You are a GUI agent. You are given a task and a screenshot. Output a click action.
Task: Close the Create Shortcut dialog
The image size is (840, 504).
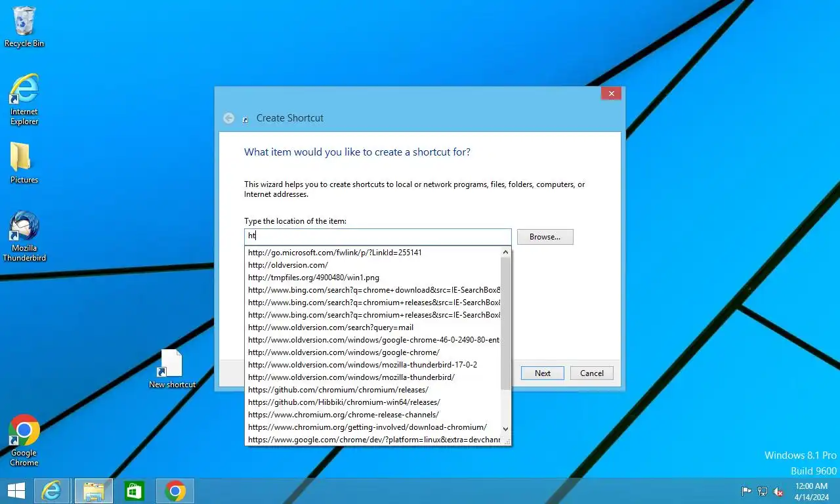[x=611, y=94]
